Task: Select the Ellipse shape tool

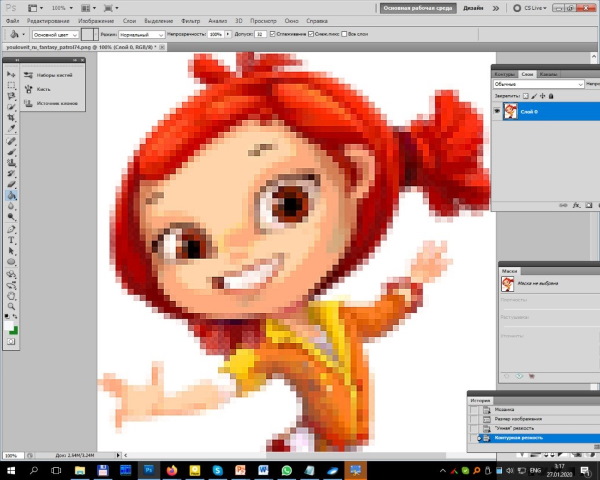Action: pyautogui.click(x=11, y=262)
